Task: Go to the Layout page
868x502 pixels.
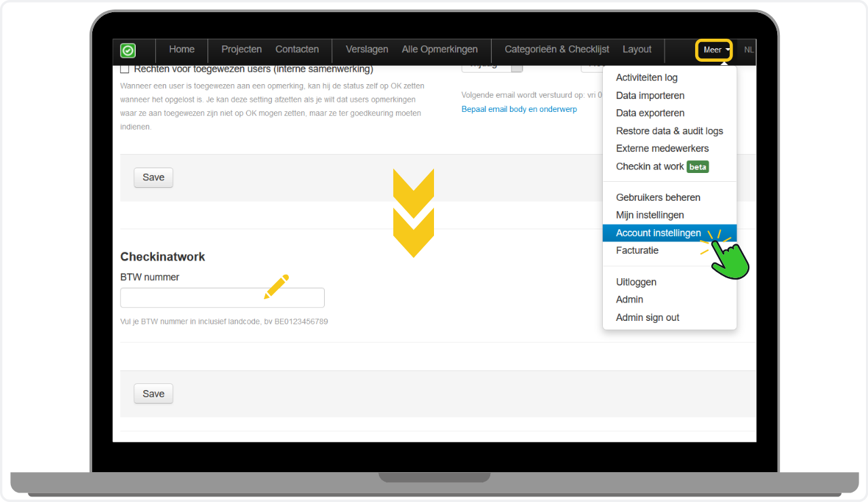Action: coord(637,50)
